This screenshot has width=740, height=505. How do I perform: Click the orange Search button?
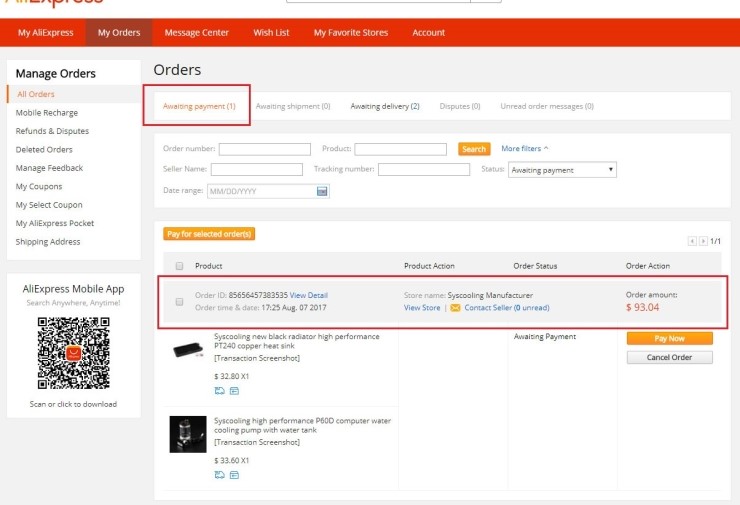(474, 149)
